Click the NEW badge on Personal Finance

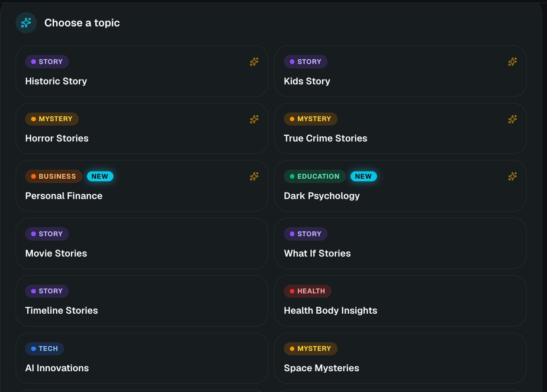tap(100, 177)
